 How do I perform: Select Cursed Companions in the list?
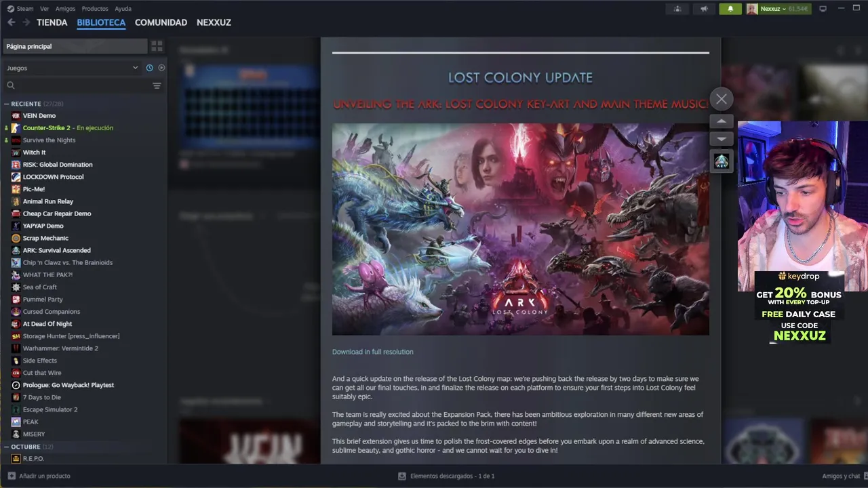51,312
